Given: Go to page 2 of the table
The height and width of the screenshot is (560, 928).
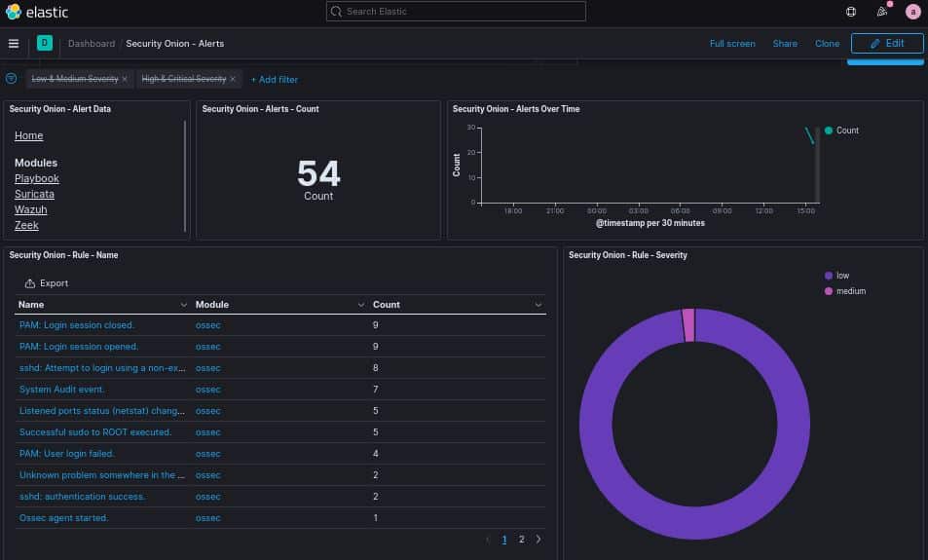Looking at the screenshot, I should click(521, 540).
